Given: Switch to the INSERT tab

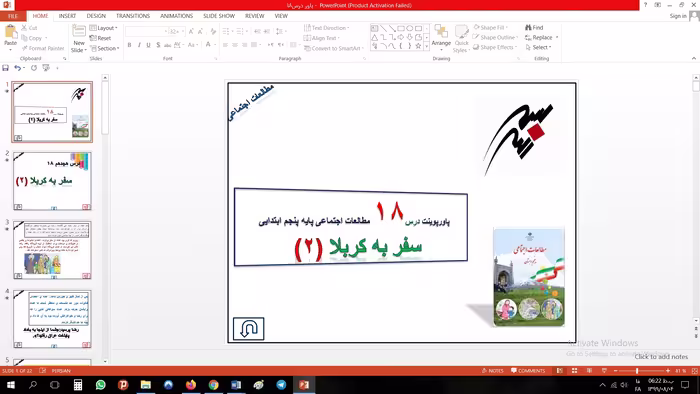Looking at the screenshot, I should (67, 16).
